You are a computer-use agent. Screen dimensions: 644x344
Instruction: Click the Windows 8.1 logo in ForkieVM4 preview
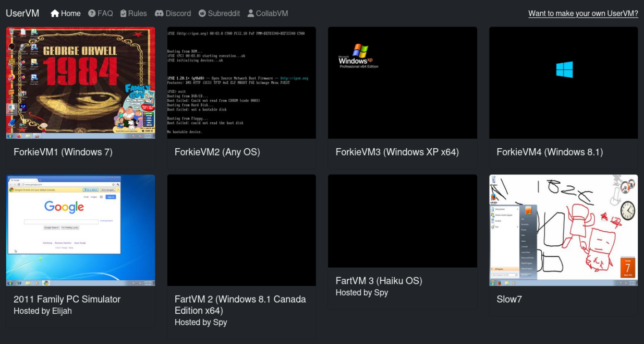pos(564,69)
